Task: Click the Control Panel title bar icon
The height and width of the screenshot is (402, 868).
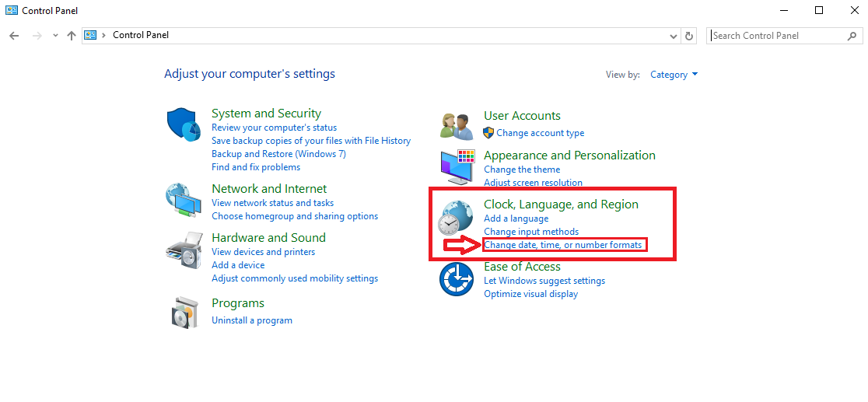Action: (11, 10)
